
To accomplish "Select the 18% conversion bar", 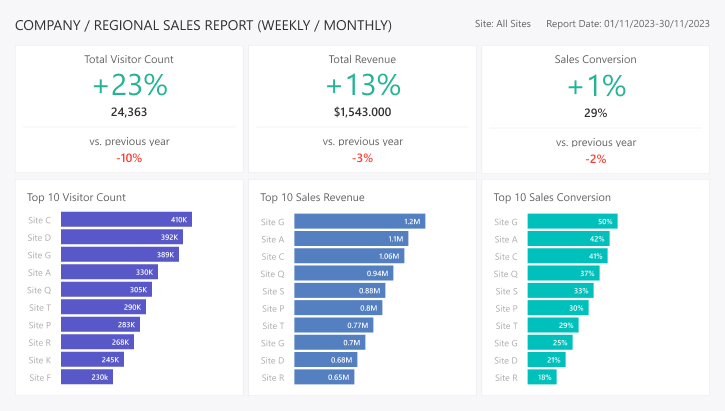I will coord(542,377).
